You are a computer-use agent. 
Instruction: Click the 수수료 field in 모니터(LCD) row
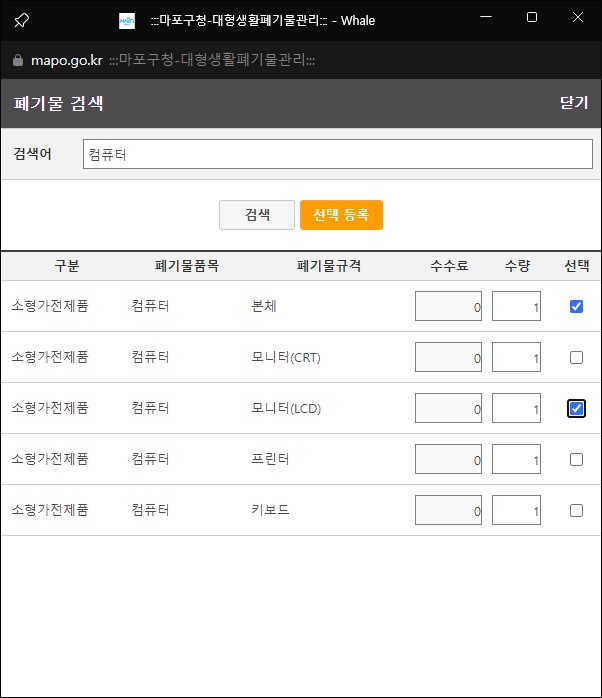pyautogui.click(x=448, y=408)
